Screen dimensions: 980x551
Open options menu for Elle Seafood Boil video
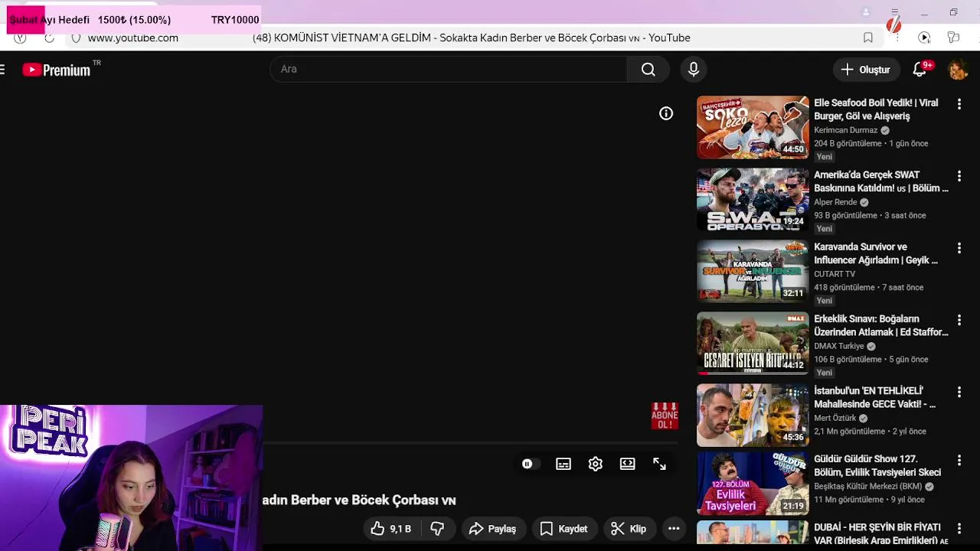click(959, 104)
